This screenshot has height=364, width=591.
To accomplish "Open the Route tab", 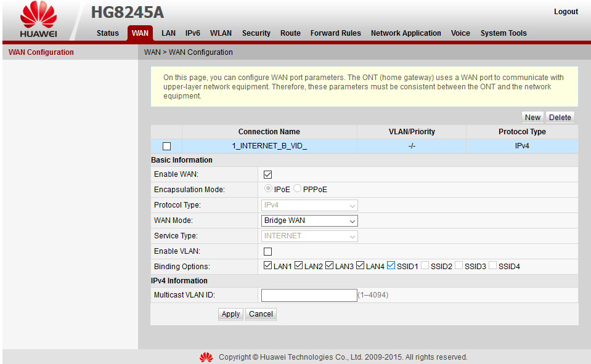I will pyautogui.click(x=290, y=33).
